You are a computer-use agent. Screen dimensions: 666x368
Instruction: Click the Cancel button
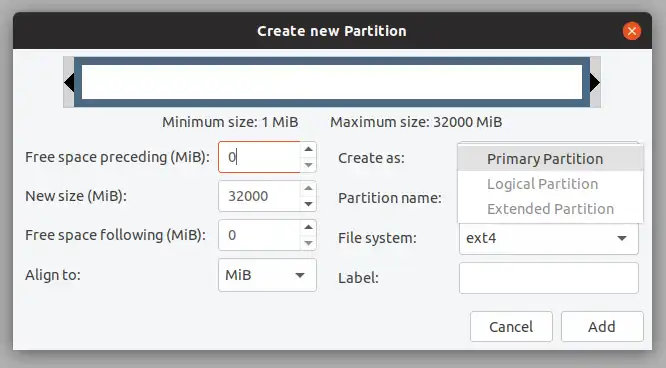pyautogui.click(x=511, y=327)
